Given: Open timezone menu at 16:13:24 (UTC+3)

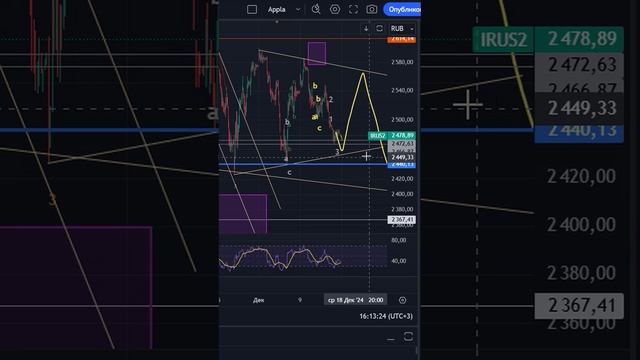Looking at the screenshot, I should pyautogui.click(x=386, y=316).
